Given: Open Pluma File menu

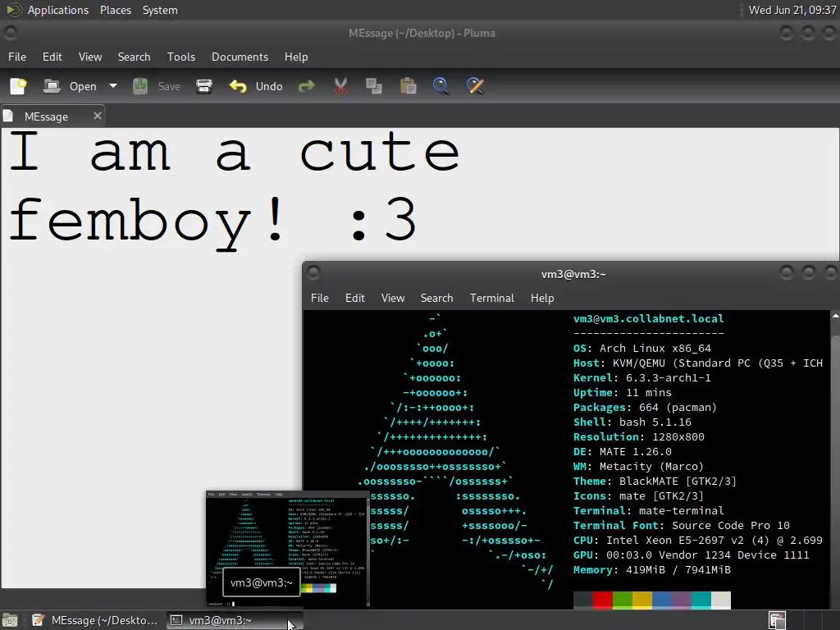Looking at the screenshot, I should pos(17,57).
